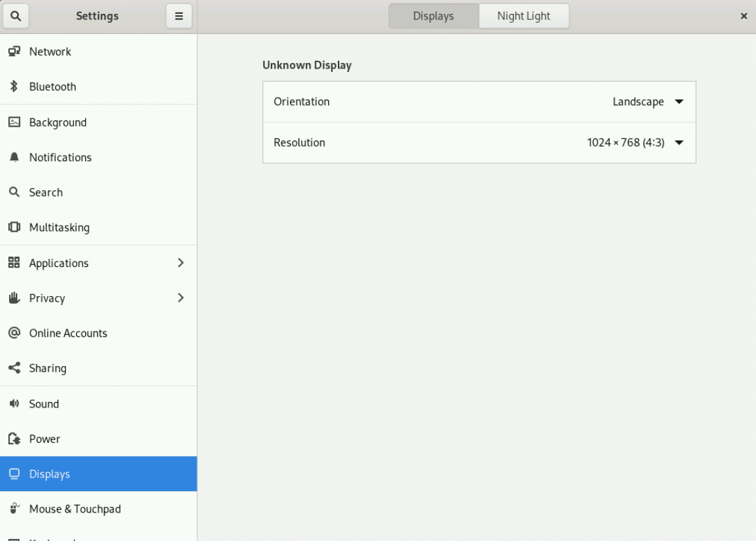
Task: Click the Sound speaker icon
Action: (15, 403)
